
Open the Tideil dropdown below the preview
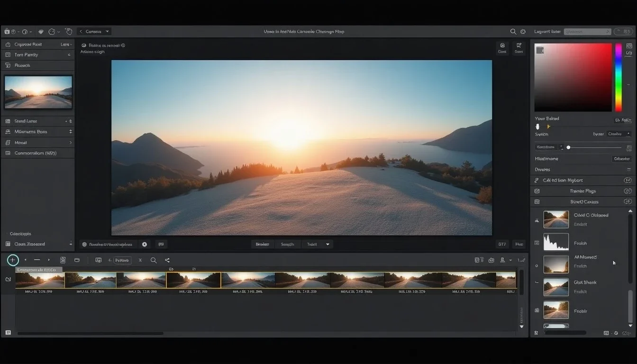point(318,245)
